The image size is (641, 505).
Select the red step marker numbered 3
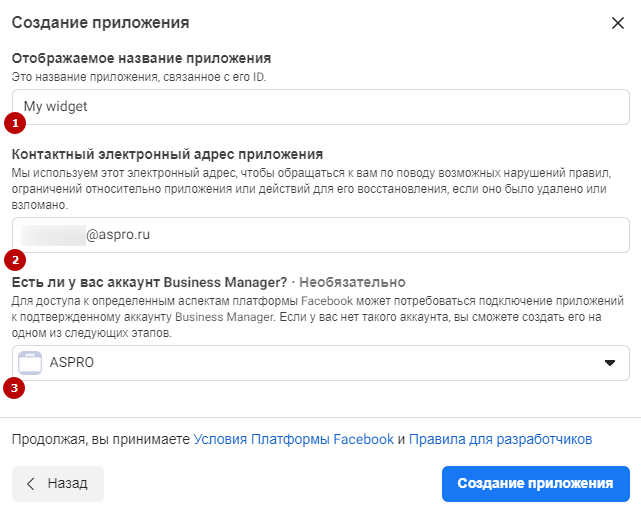coord(14,388)
